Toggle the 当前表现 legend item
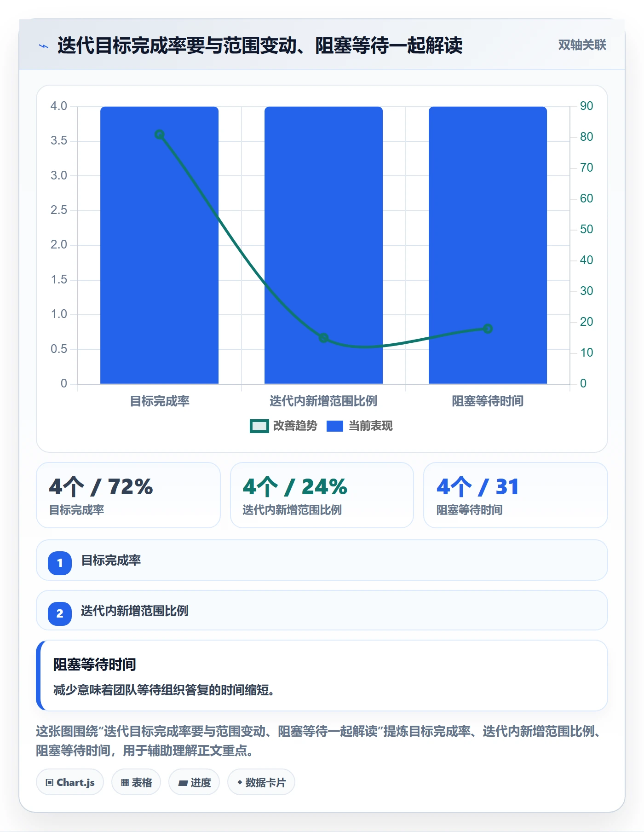The width and height of the screenshot is (644, 832). click(x=359, y=426)
